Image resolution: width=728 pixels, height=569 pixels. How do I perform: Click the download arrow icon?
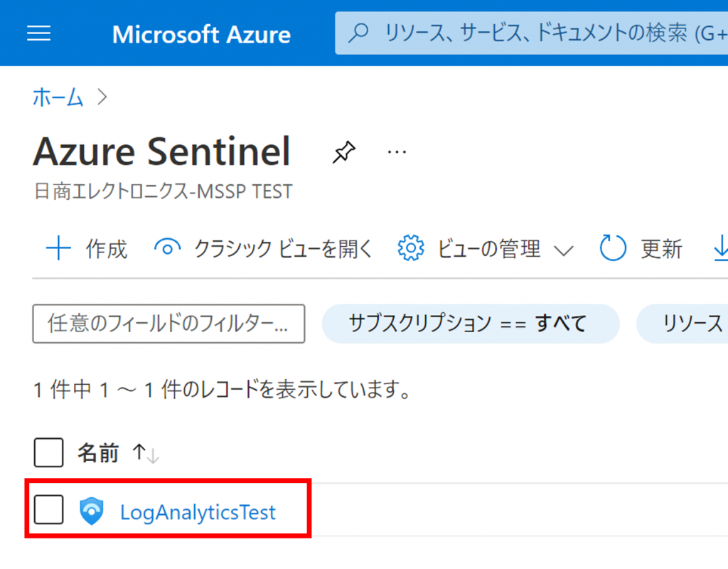click(x=719, y=249)
